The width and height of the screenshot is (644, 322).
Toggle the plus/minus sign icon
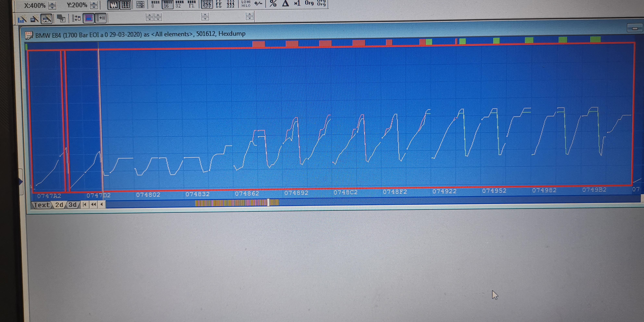point(258,4)
